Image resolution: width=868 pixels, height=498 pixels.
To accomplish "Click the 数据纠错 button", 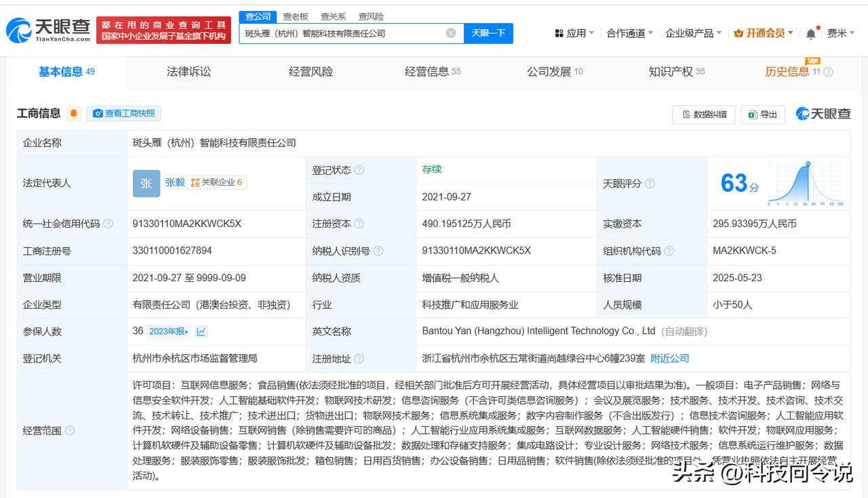I will pyautogui.click(x=704, y=115).
